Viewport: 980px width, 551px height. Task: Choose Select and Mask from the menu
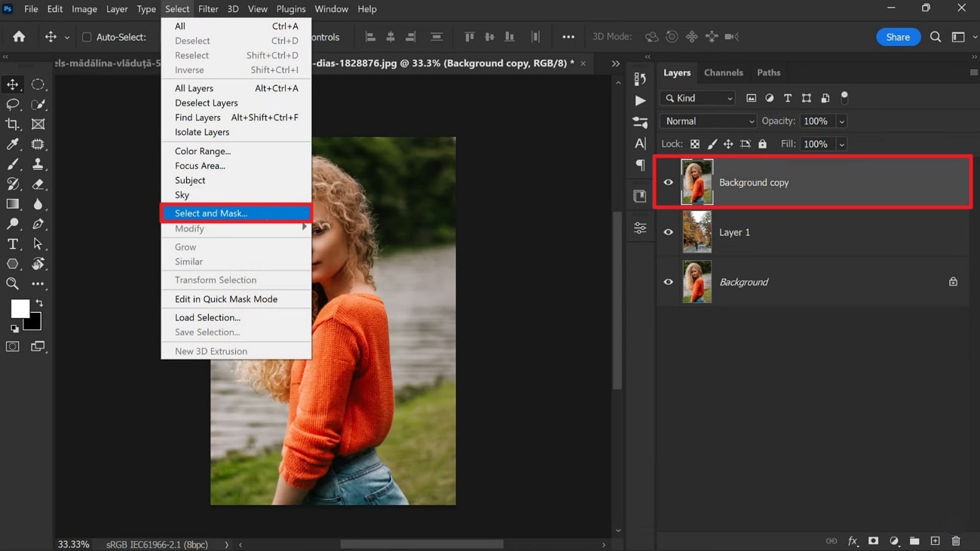(x=210, y=213)
